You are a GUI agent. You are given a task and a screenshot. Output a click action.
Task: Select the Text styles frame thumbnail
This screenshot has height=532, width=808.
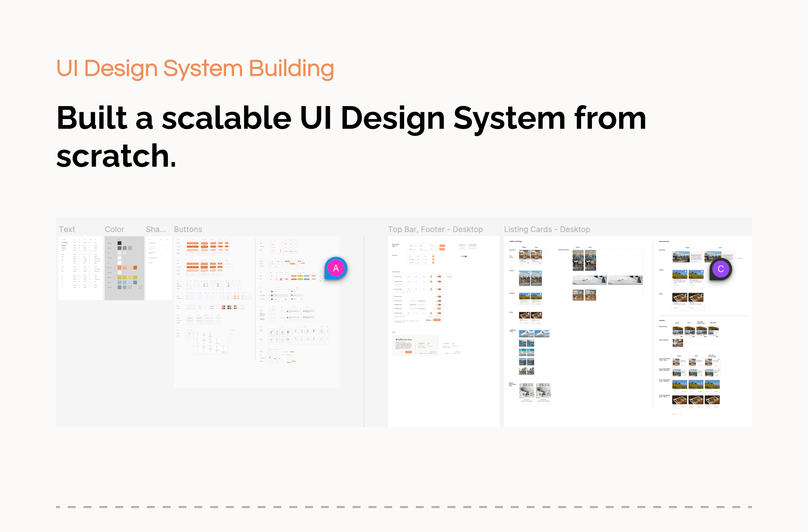(x=80, y=268)
